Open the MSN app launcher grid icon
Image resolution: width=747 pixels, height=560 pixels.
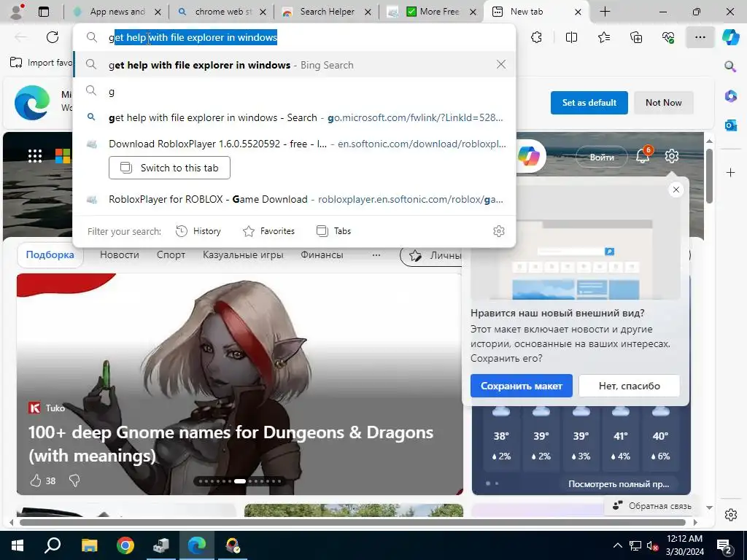point(35,156)
